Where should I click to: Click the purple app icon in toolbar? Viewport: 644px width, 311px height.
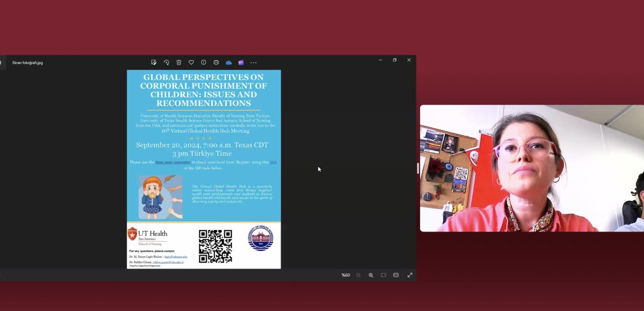241,62
